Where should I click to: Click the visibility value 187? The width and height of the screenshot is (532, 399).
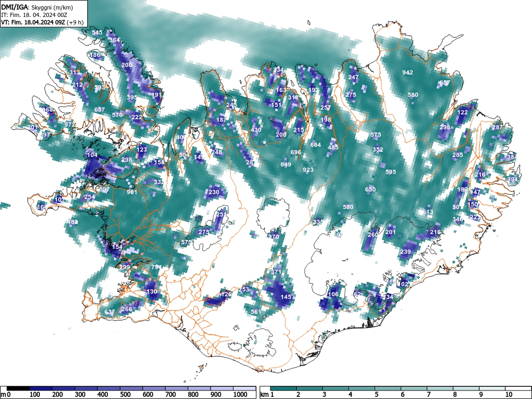coord(221,120)
